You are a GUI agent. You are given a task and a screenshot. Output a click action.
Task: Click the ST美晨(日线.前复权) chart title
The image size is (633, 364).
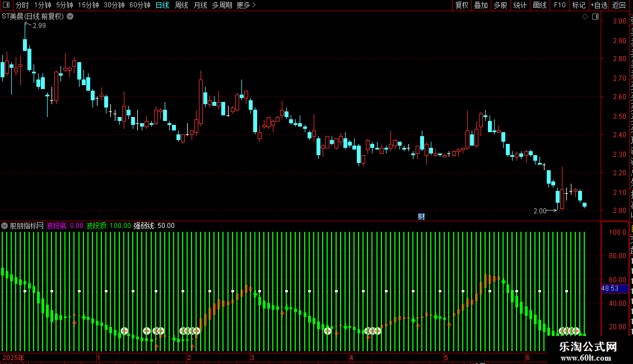33,17
